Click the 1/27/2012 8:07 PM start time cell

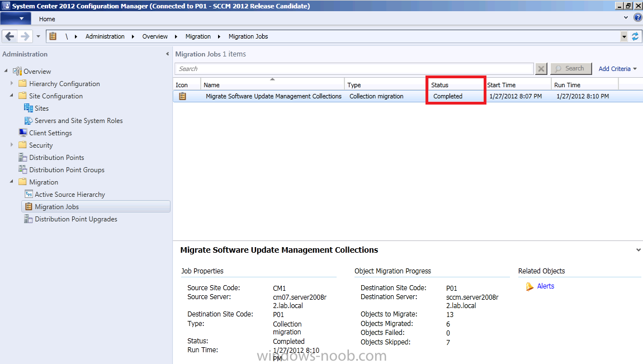pos(516,96)
